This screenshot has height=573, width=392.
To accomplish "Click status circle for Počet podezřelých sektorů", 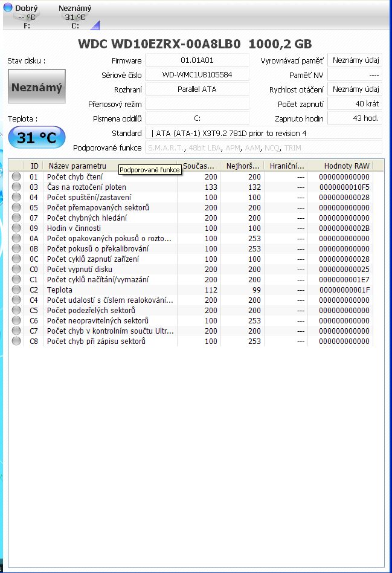I will pyautogui.click(x=16, y=310).
